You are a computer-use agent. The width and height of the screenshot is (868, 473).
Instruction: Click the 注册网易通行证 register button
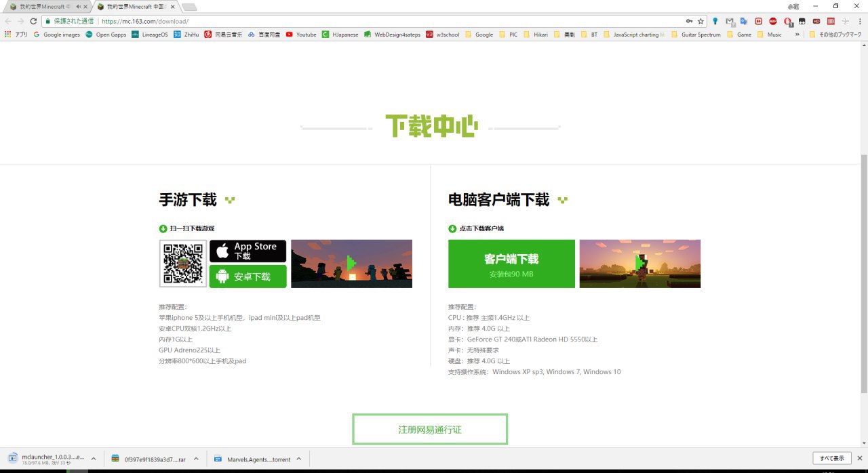click(x=430, y=430)
